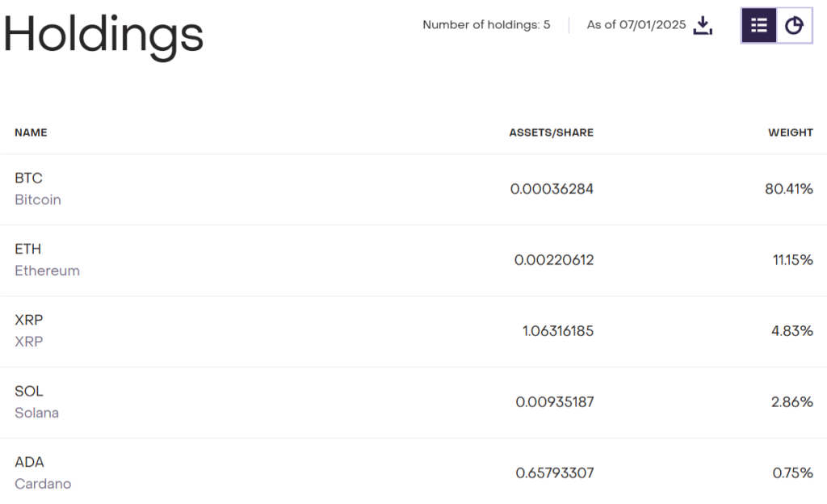Switch to pie chart view
Screen dimensions: 827x504
tap(795, 26)
